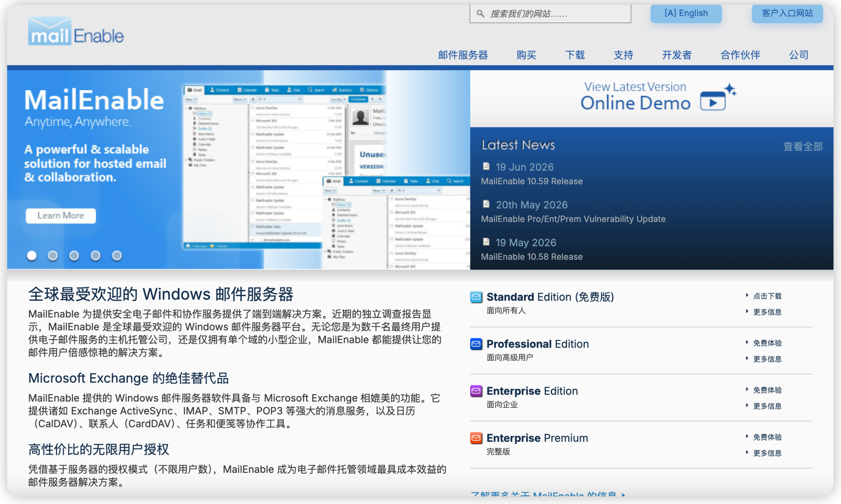Image resolution: width=841 pixels, height=504 pixels.
Task: Click the Learn More banner button
Action: (61, 215)
